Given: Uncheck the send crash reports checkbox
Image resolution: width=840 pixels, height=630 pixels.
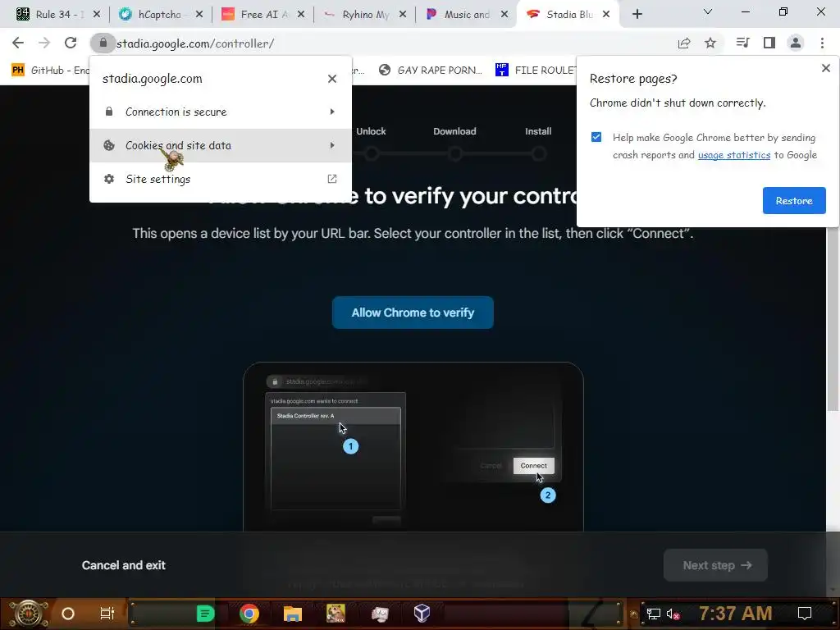Looking at the screenshot, I should point(596,137).
